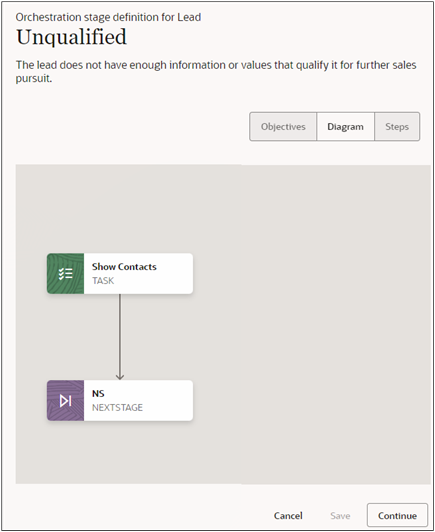Image resolution: width=435 pixels, height=532 pixels.
Task: Switch to the Diagram tab
Action: [x=345, y=127]
